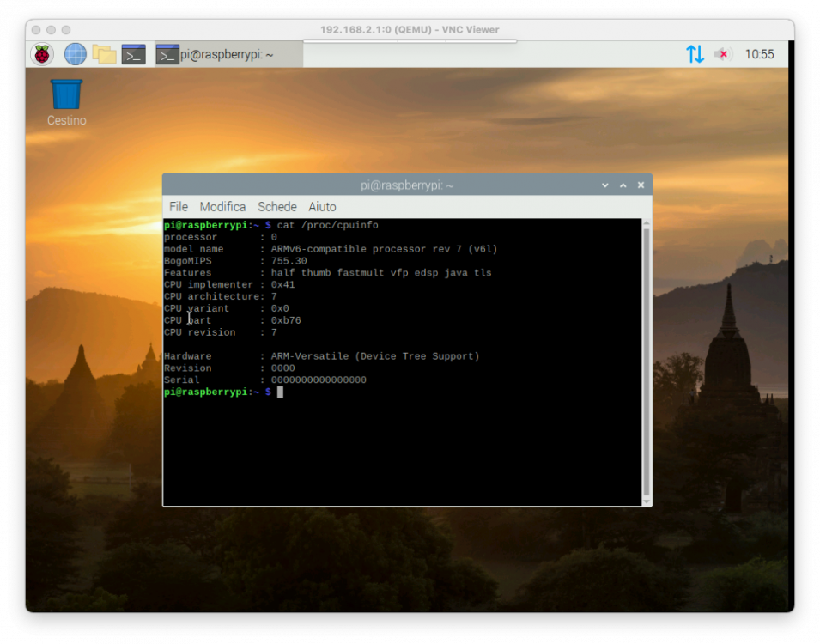The width and height of the screenshot is (820, 644).
Task: Click the terminal title bar pi@raspberrypi: ~
Action: click(407, 185)
